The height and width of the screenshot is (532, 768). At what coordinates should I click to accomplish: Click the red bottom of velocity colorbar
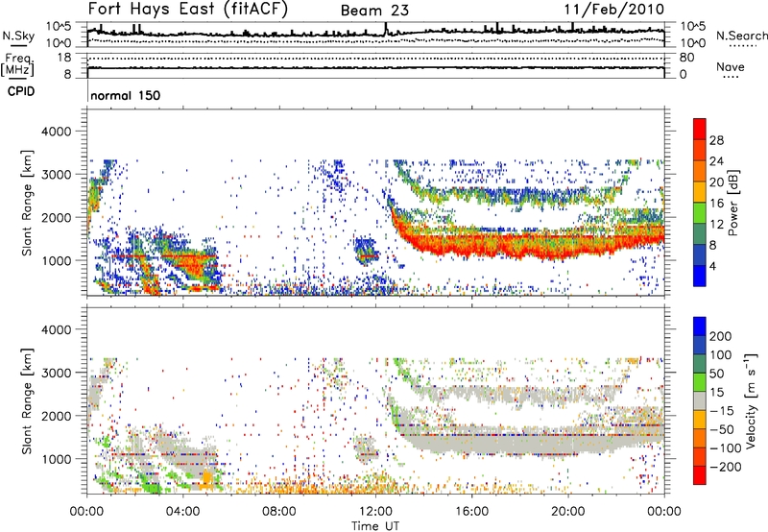coord(700,476)
